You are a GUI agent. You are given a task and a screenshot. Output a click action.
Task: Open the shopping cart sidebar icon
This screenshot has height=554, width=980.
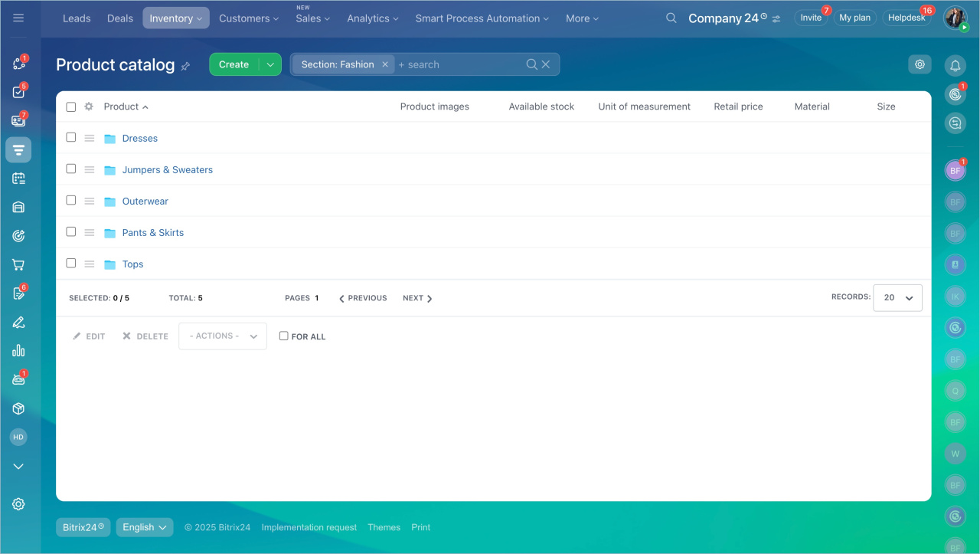tap(18, 265)
